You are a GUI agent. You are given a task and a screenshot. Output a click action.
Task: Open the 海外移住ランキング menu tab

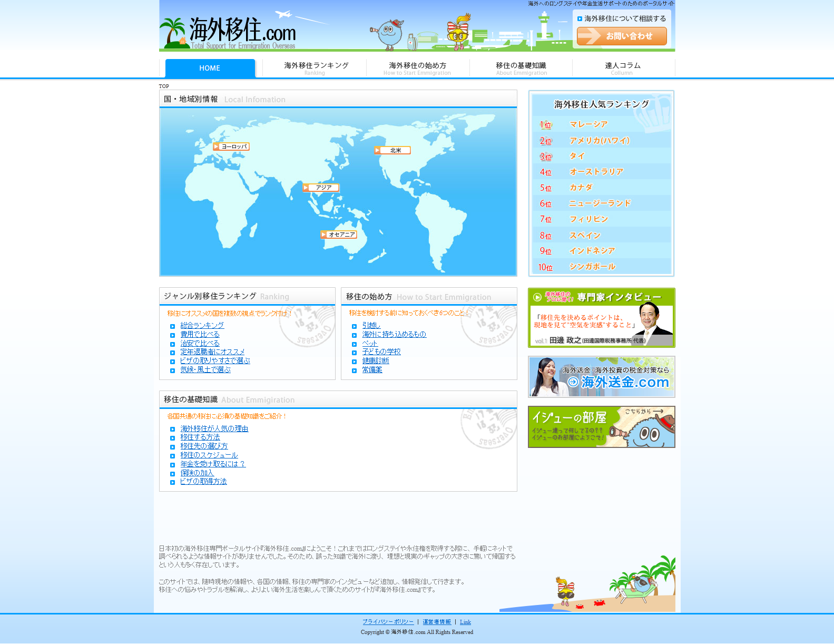(x=316, y=68)
